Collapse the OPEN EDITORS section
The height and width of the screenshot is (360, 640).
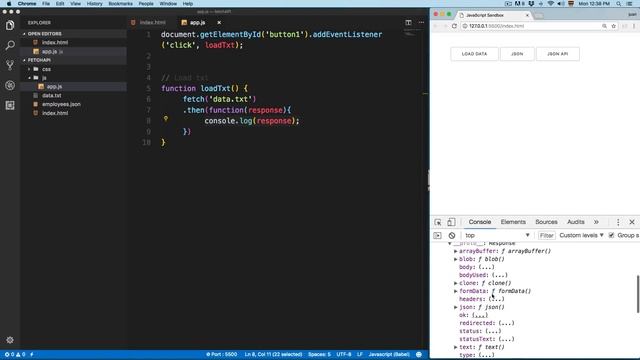pyautogui.click(x=44, y=34)
